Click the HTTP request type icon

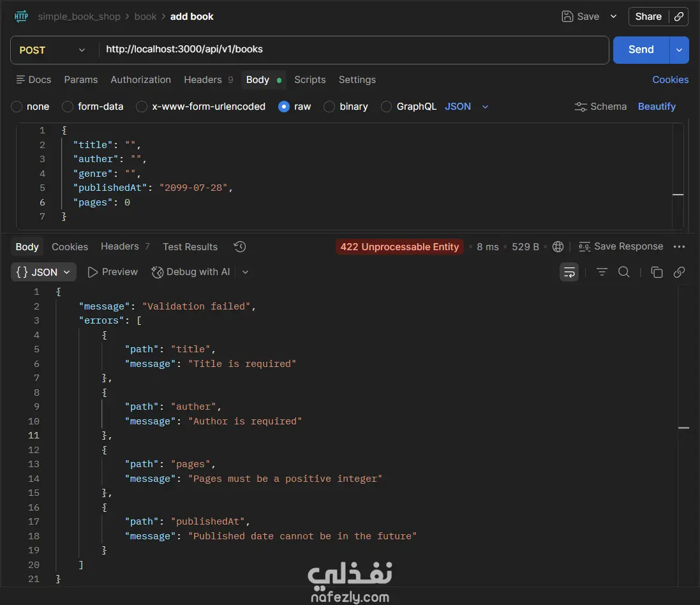pyautogui.click(x=21, y=17)
